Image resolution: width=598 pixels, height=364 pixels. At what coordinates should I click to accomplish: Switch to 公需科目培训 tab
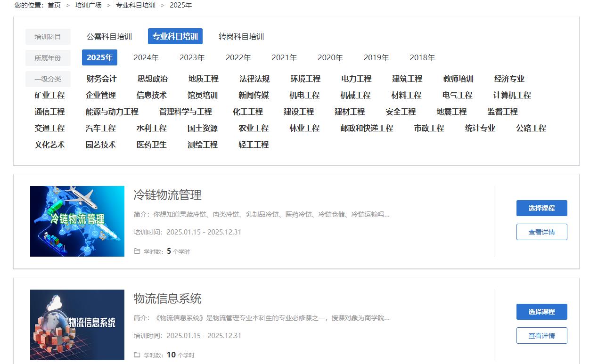109,37
